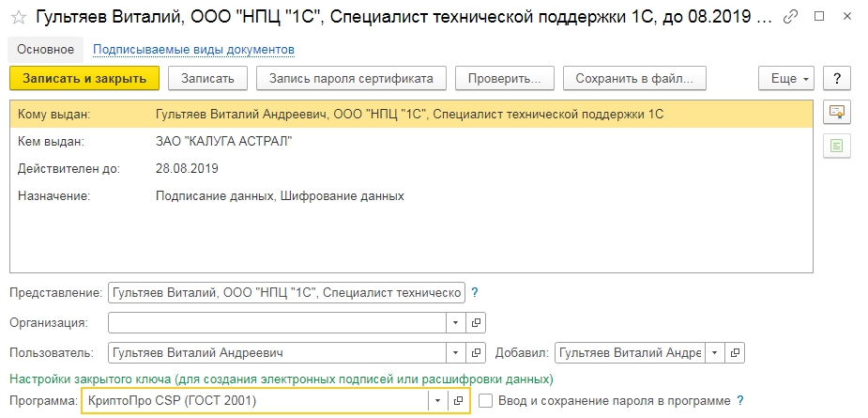Click the Проверить... button
Image resolution: width=868 pixels, height=418 pixels.
point(504,78)
